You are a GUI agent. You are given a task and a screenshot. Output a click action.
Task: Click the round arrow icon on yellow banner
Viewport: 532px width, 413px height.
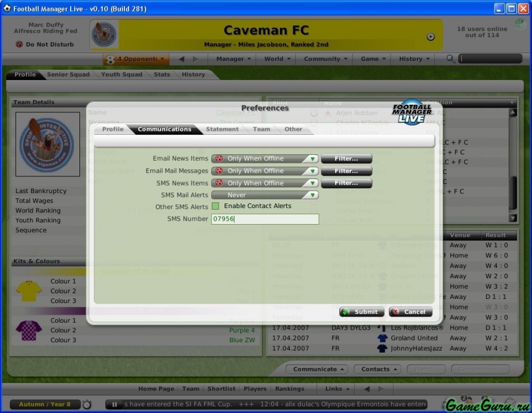coord(431,37)
